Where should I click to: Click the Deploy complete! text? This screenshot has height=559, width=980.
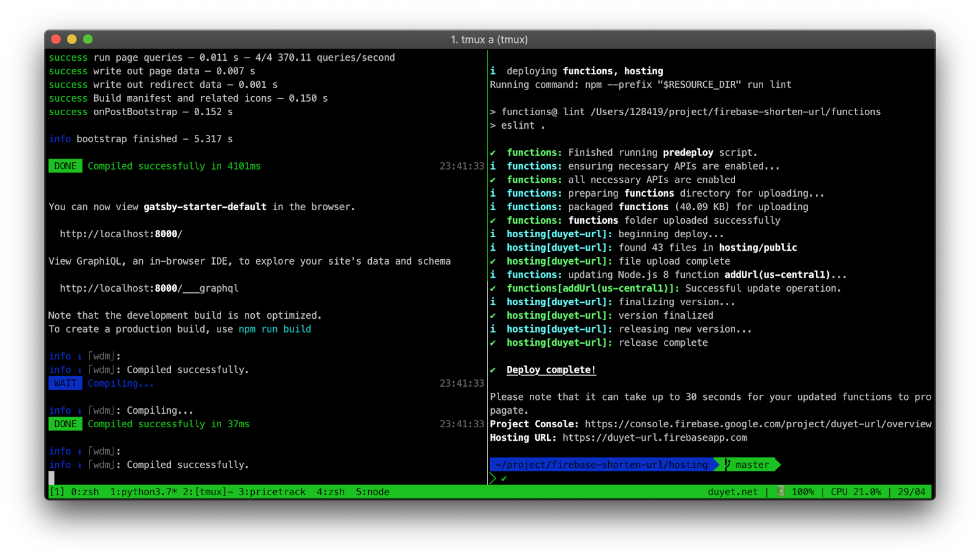(x=551, y=370)
